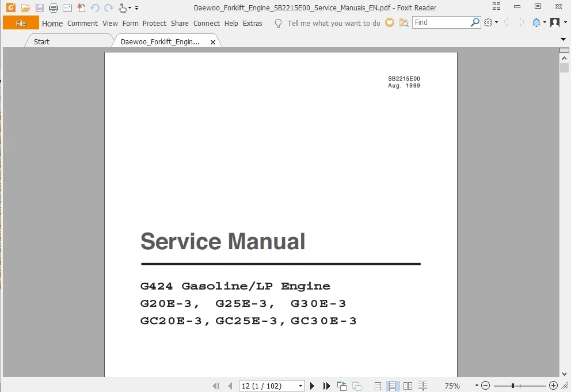The height and width of the screenshot is (392, 571).
Task: Toggle continuous page view mode
Action: point(392,386)
